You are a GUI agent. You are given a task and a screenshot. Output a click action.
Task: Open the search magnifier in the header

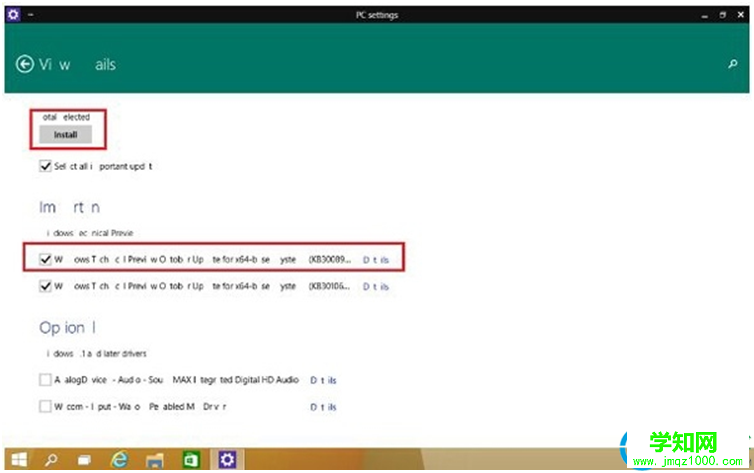tap(732, 64)
